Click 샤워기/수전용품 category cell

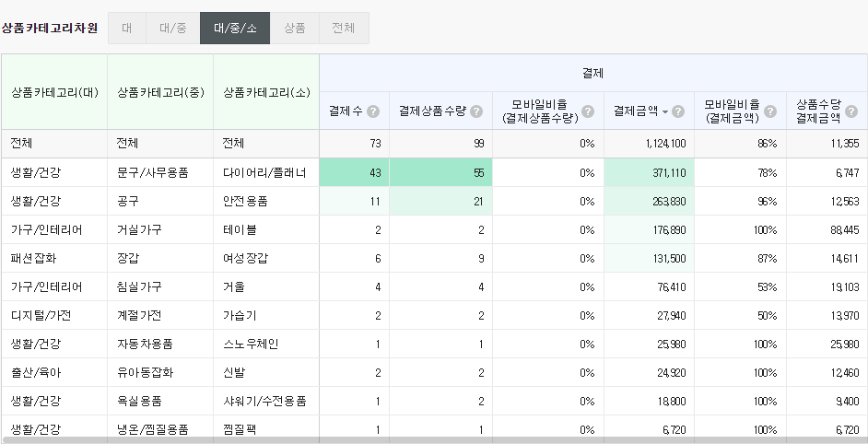264,401
